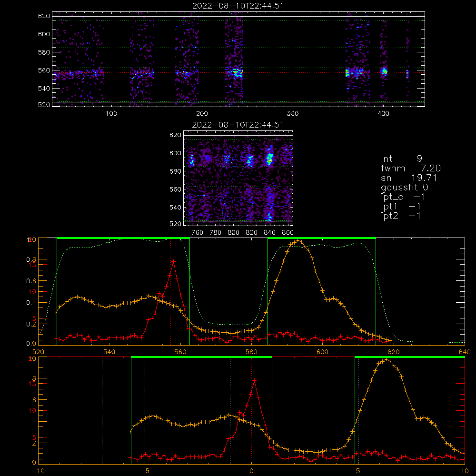
Task: Click x-axis label -10 on bottom plot
Action: pos(38,471)
